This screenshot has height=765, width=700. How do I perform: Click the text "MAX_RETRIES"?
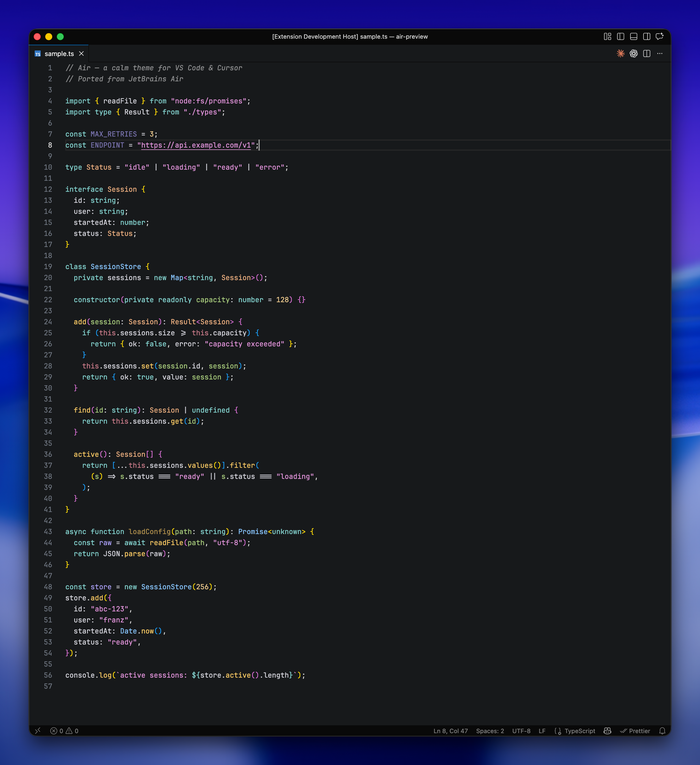click(x=113, y=134)
